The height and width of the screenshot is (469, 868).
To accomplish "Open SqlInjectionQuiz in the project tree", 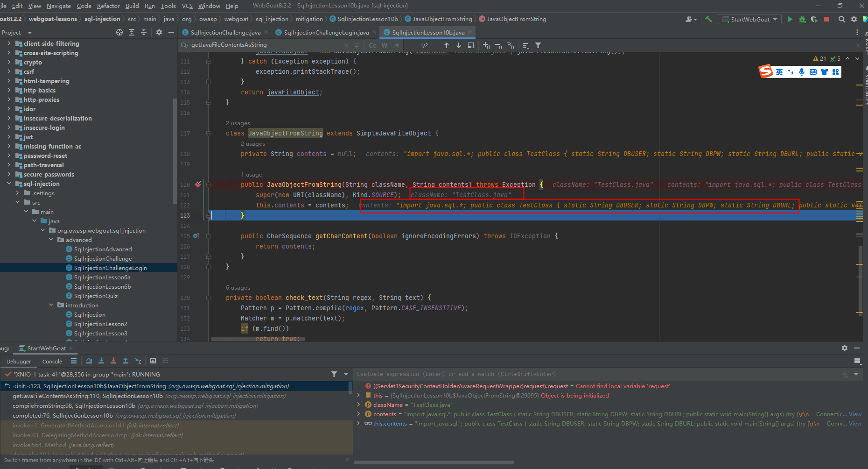I will pyautogui.click(x=96, y=296).
